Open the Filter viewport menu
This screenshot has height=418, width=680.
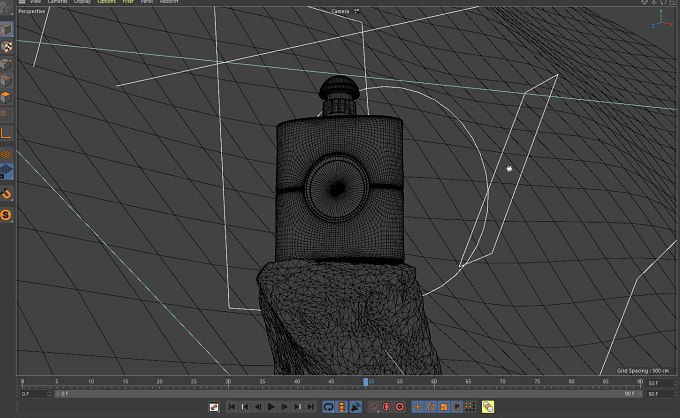[128, 2]
